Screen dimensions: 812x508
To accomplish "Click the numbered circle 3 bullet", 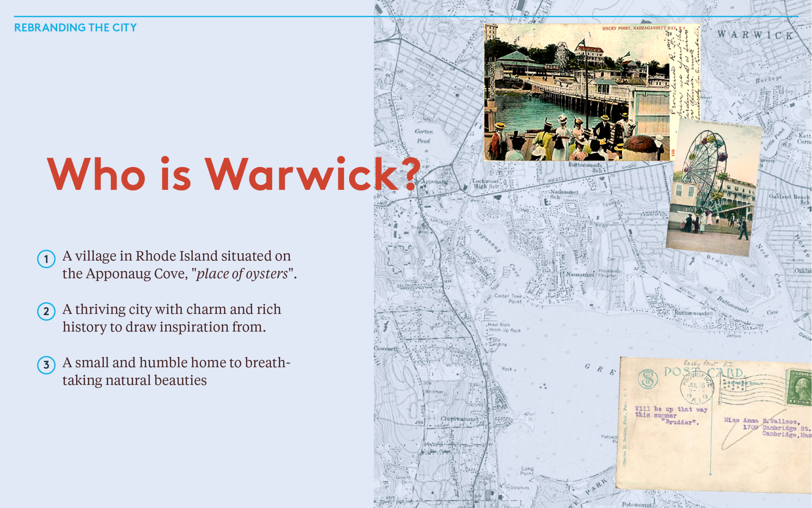I will point(46,365).
